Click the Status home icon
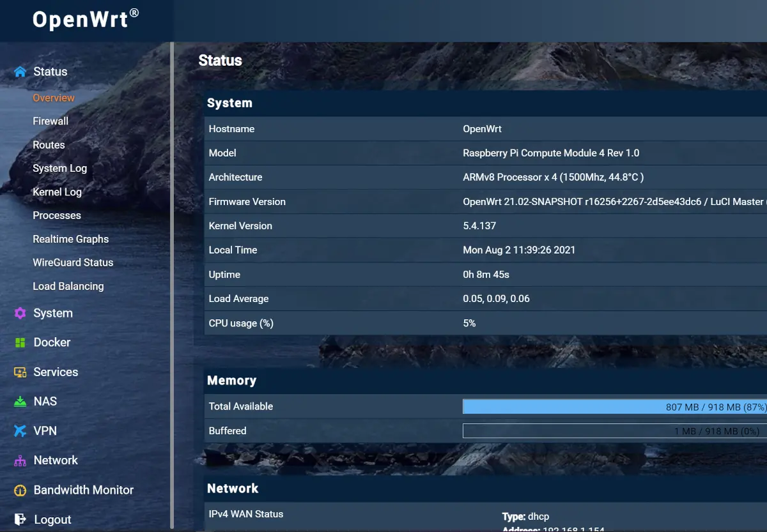The width and height of the screenshot is (767, 532). click(20, 72)
